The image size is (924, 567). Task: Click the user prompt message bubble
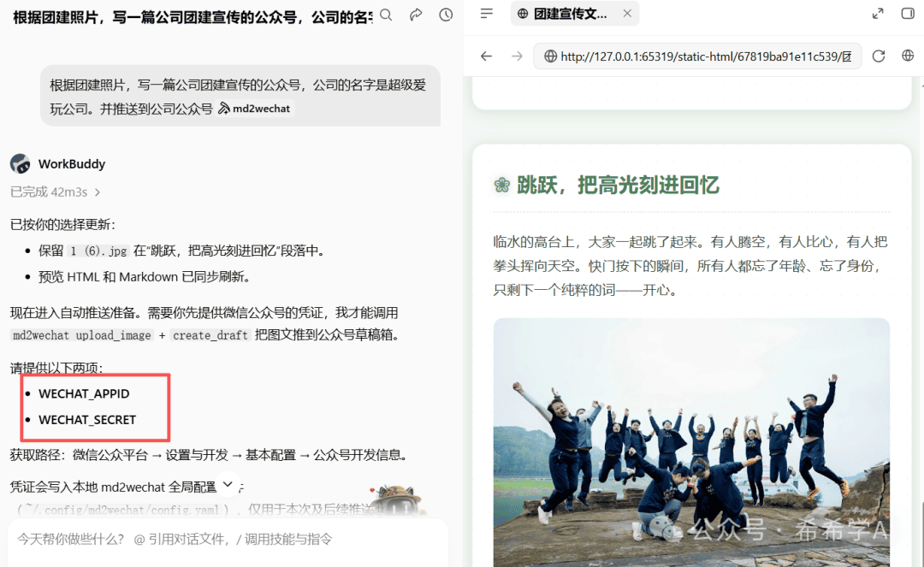pos(240,96)
